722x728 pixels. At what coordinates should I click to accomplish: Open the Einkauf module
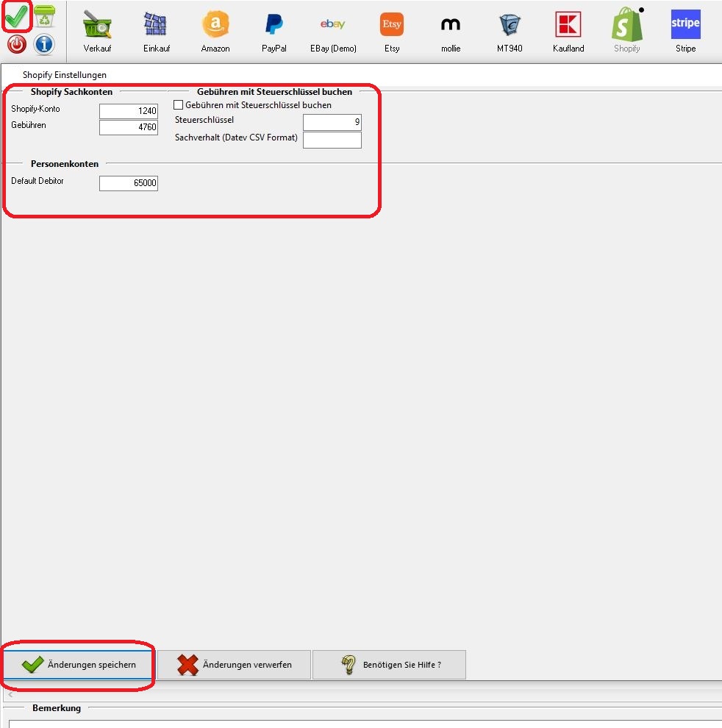point(156,31)
